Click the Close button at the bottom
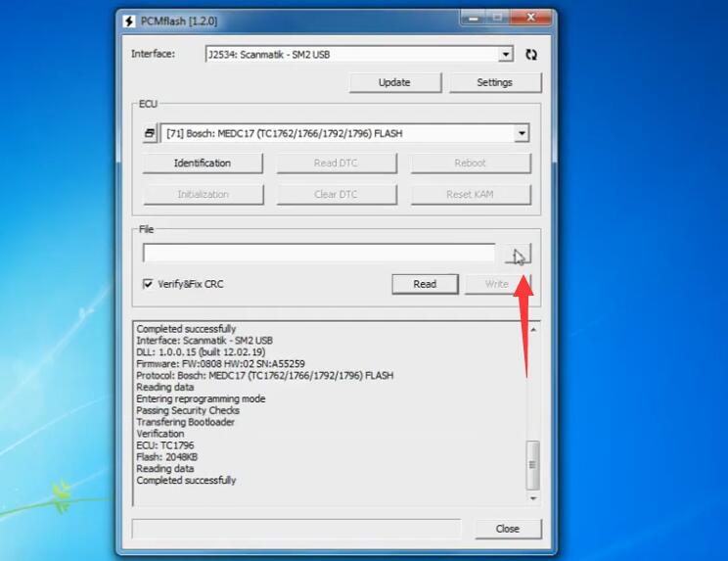The height and width of the screenshot is (561, 728). point(508,529)
